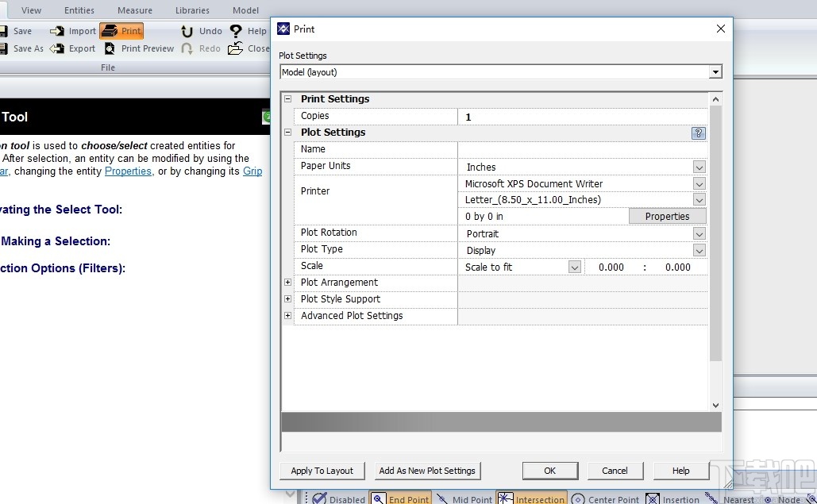
Task: Toggle the Insertion snap
Action: [x=672, y=498]
